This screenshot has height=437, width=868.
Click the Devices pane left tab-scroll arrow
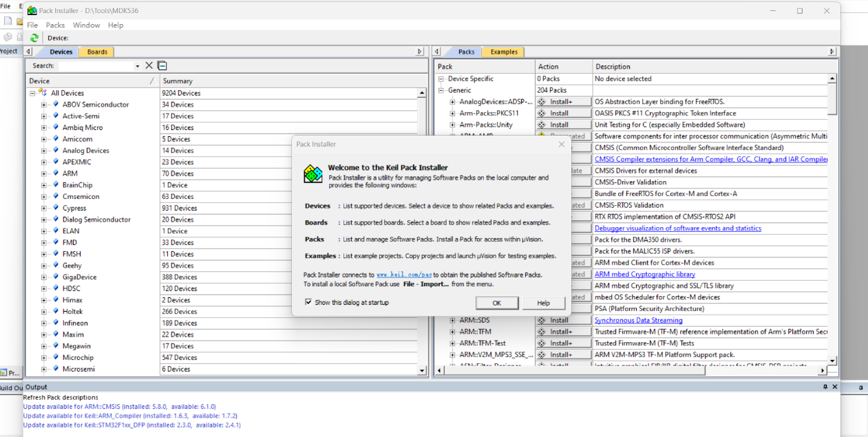pos(28,52)
